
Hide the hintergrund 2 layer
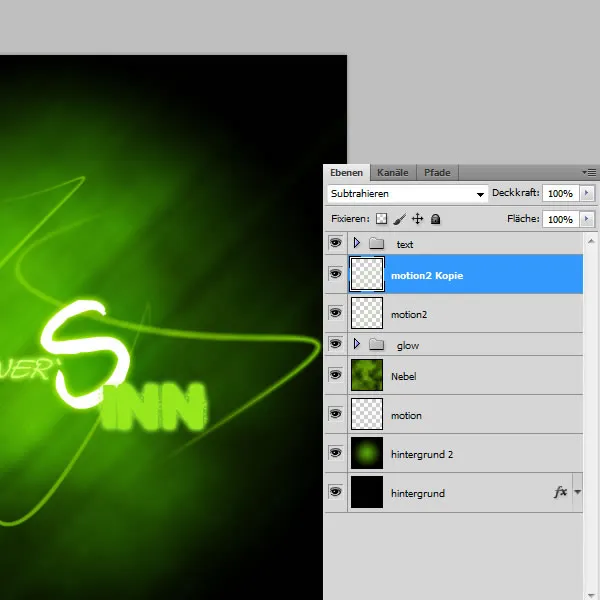(x=335, y=453)
